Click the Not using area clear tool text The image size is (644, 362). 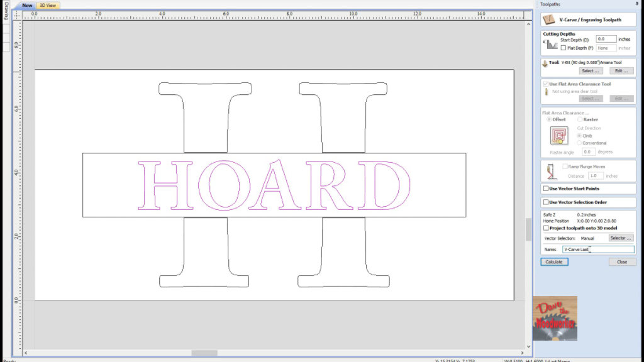click(575, 92)
